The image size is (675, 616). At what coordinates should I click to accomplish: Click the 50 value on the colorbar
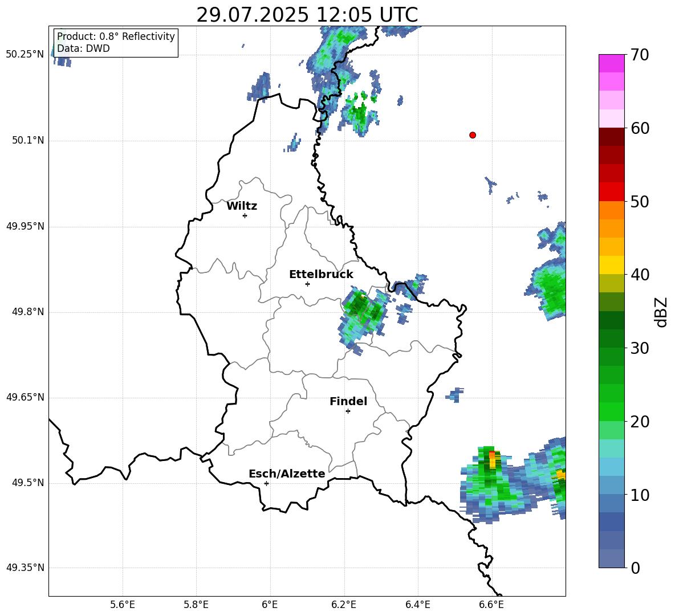click(639, 201)
